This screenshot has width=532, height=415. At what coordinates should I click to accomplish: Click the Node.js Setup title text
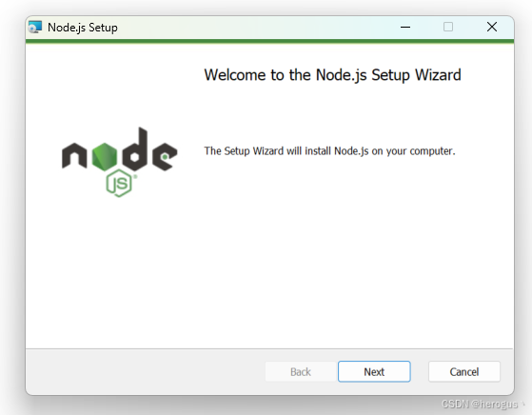point(83,28)
